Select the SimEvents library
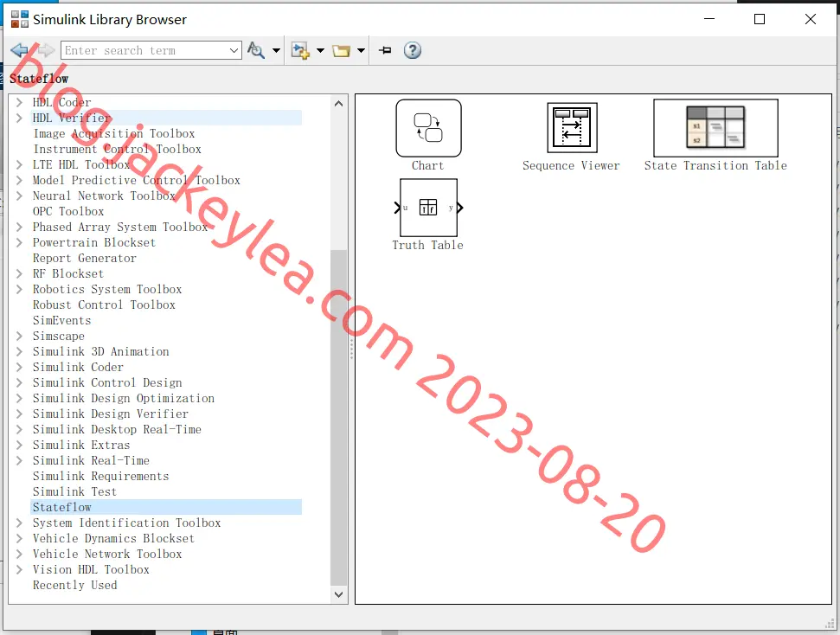Viewport: 840px width, 635px height. (61, 320)
